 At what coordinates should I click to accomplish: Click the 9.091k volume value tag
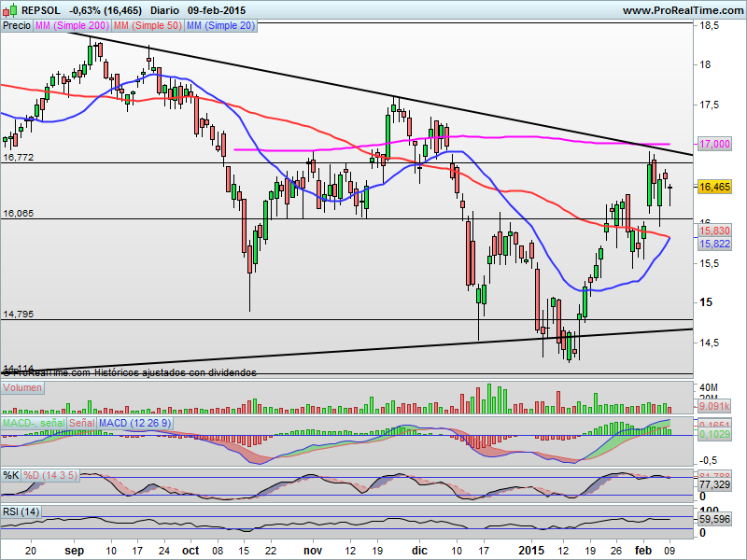[714, 406]
